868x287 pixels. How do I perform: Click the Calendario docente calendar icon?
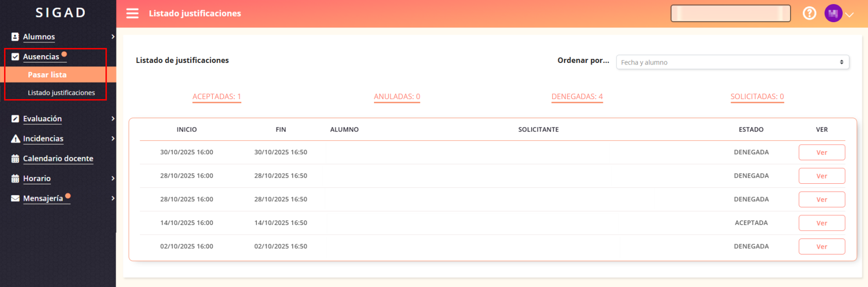pyautogui.click(x=16, y=158)
